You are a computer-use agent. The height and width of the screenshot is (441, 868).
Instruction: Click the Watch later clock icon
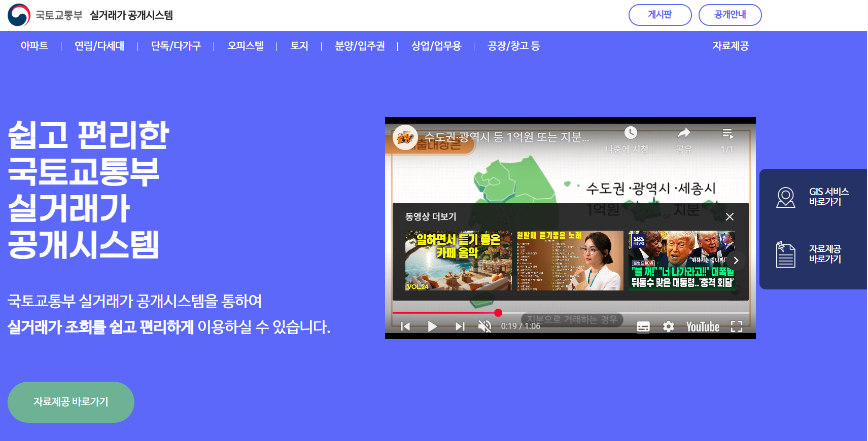click(631, 133)
